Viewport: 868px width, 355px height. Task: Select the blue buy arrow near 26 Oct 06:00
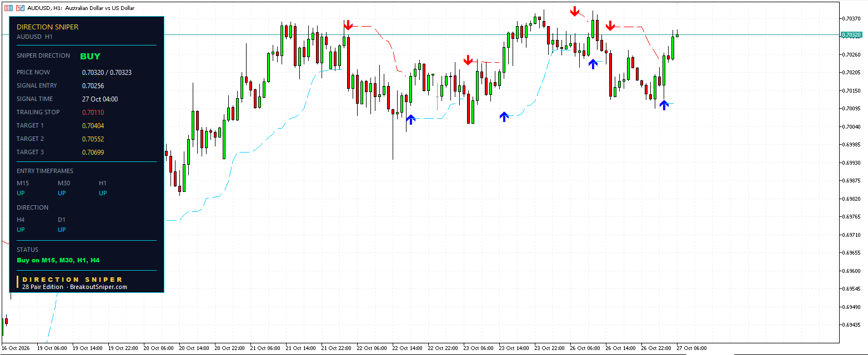point(593,64)
